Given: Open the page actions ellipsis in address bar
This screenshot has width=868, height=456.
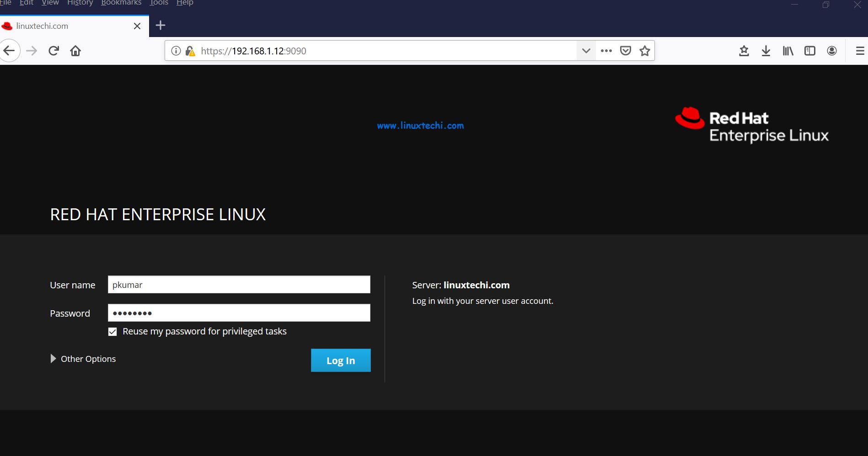Looking at the screenshot, I should (606, 51).
